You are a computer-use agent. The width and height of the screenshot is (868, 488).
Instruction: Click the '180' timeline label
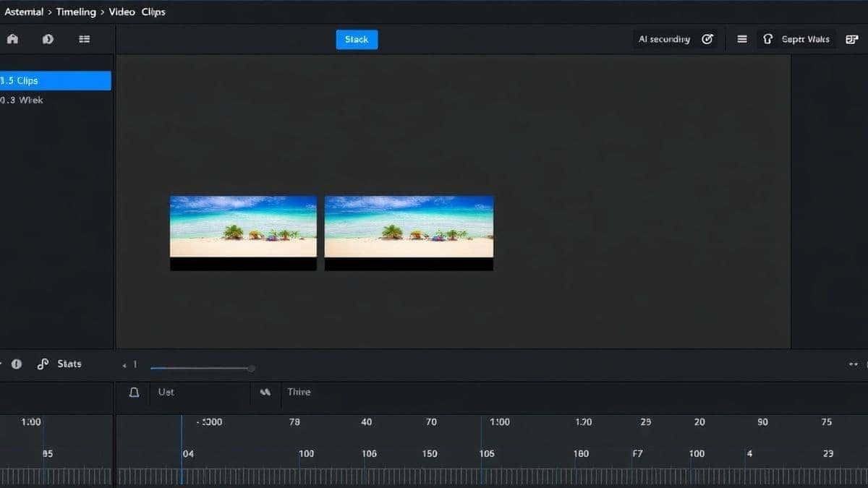(581, 454)
